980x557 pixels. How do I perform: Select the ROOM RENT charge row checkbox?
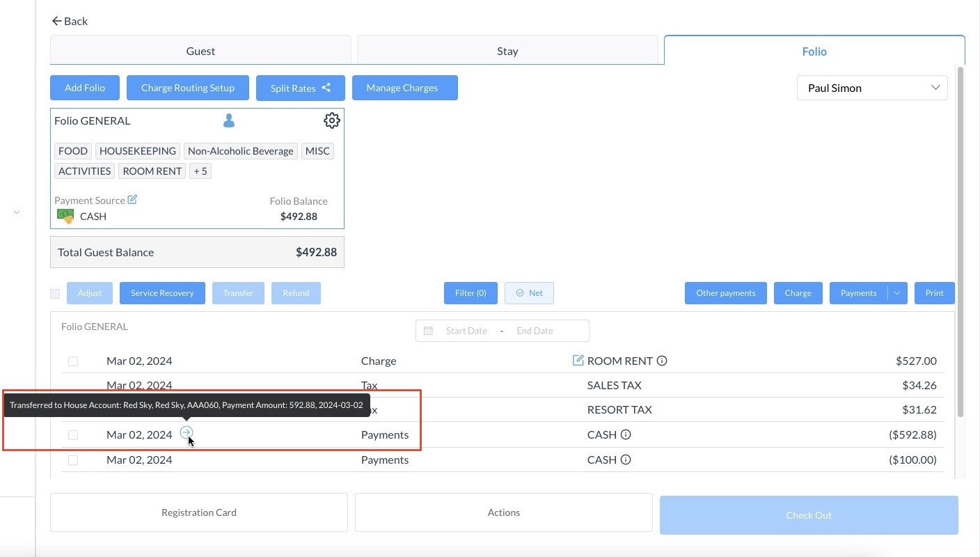[73, 361]
